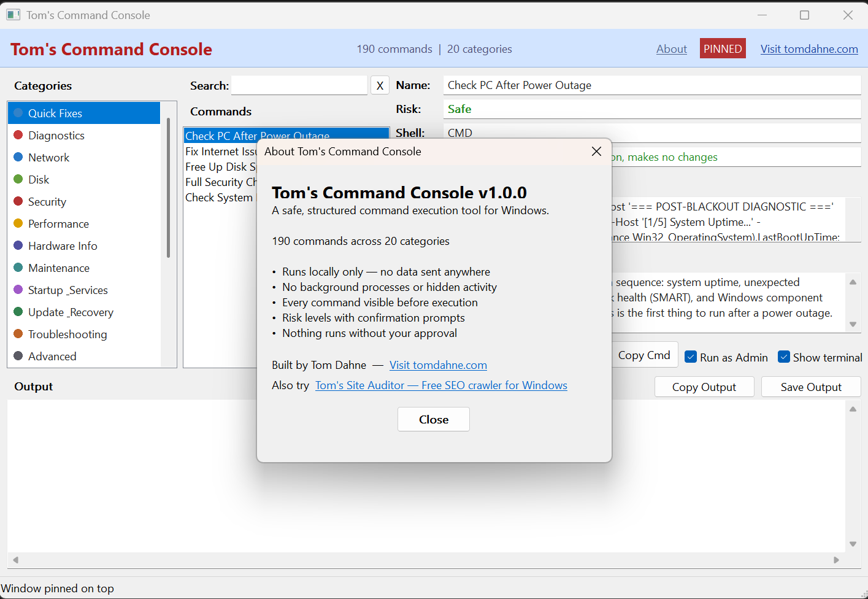Click PINNED to unpin the window

click(723, 48)
